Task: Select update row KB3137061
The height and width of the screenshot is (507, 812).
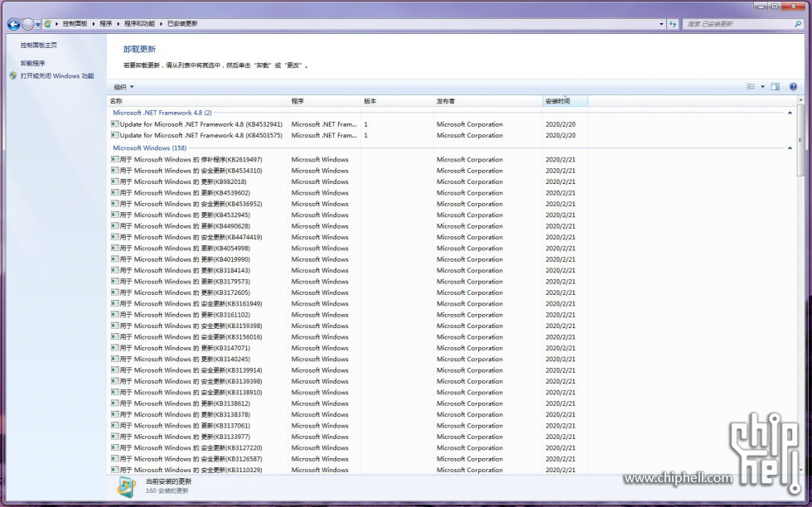Action: point(349,426)
